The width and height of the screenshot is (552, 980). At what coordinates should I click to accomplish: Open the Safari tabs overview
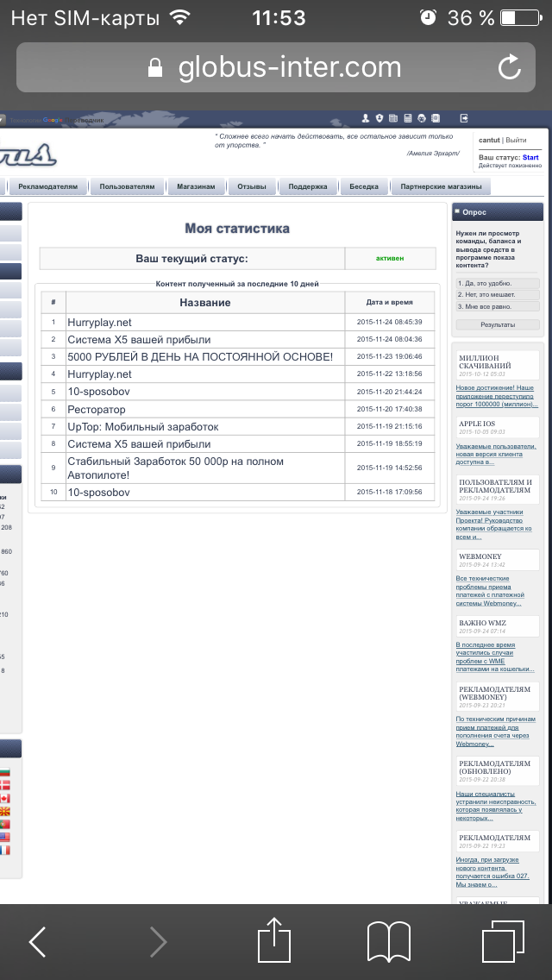point(503,941)
